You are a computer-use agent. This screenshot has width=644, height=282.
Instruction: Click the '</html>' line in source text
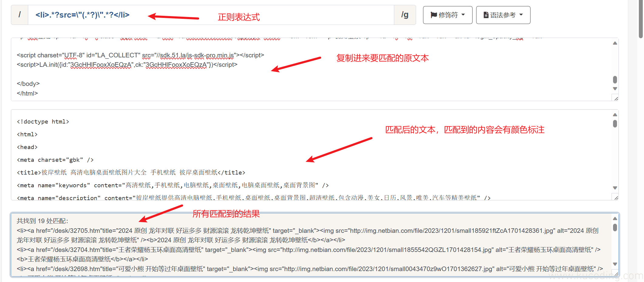click(x=27, y=93)
